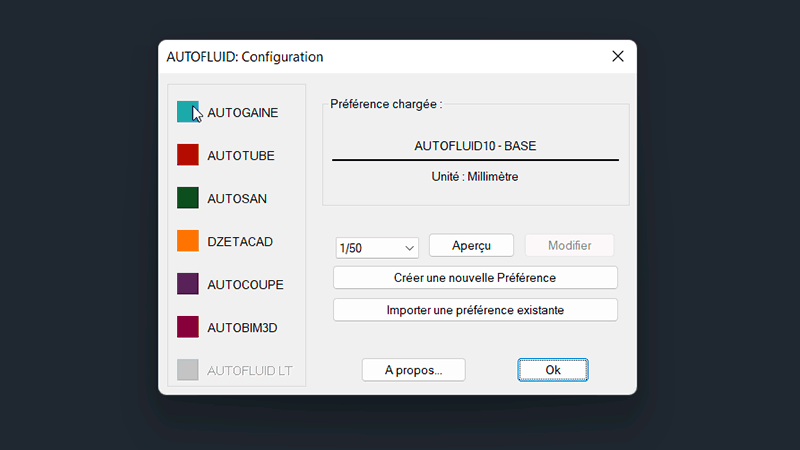This screenshot has width=800, height=450.
Task: Click the grey AUTOFLUID LT square
Action: click(188, 370)
